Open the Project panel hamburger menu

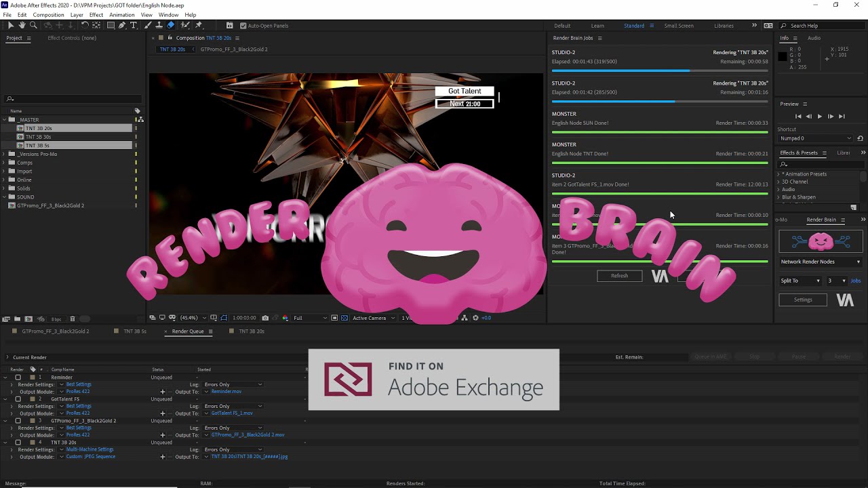point(28,39)
